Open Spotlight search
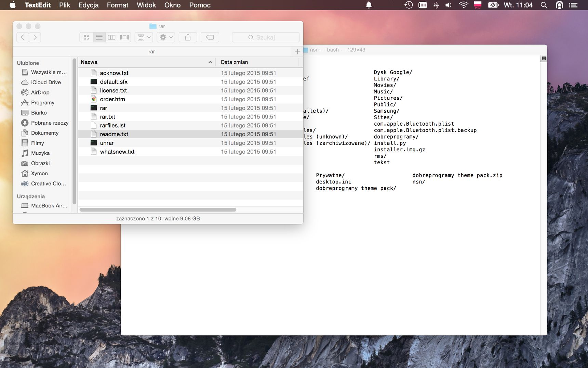The image size is (588, 368). tap(544, 5)
